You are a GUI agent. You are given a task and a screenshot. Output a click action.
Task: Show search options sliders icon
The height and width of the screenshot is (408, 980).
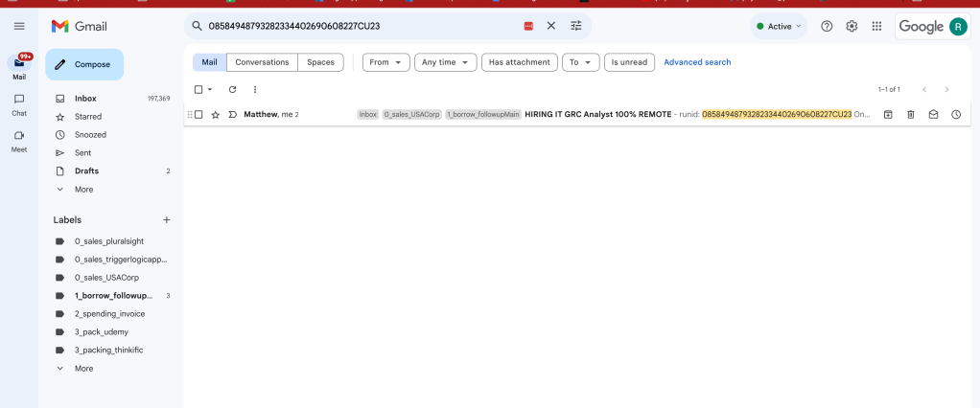(576, 26)
